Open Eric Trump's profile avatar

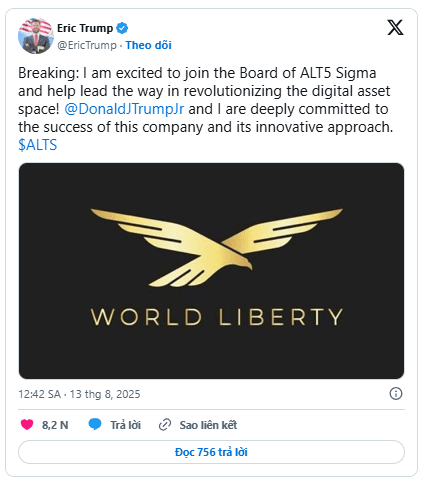(36, 36)
